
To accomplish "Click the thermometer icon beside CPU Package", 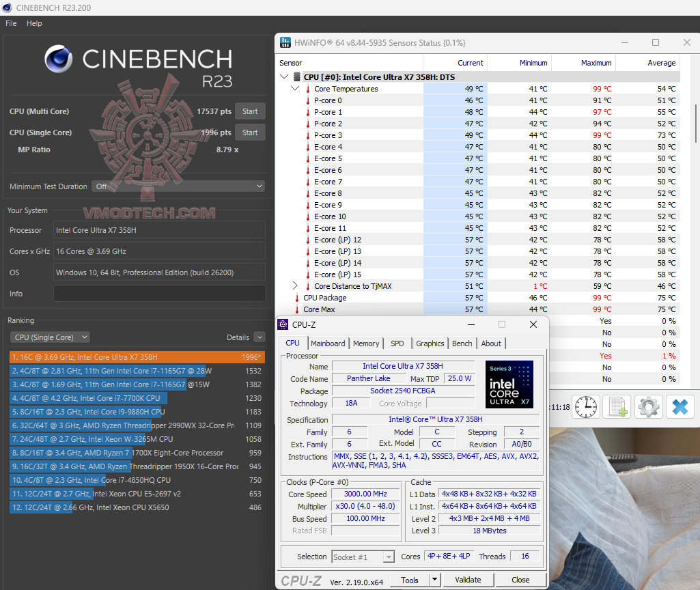I will pyautogui.click(x=297, y=298).
